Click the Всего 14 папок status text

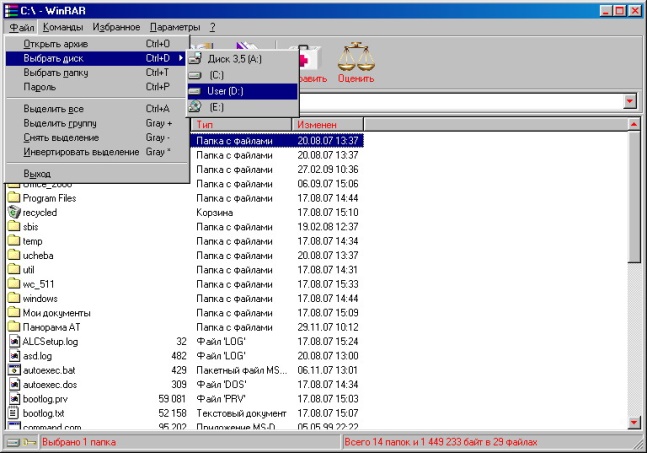[x=441, y=442]
